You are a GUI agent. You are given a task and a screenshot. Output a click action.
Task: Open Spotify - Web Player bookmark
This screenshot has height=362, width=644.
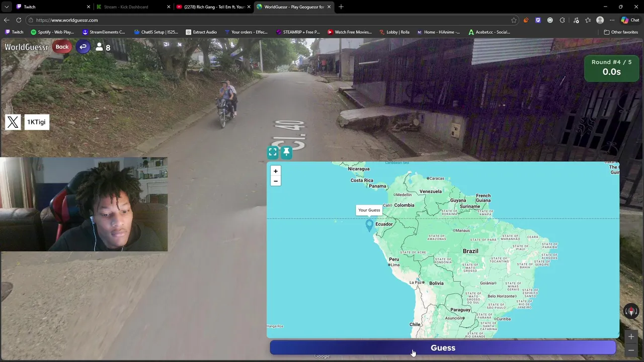[x=52, y=32]
